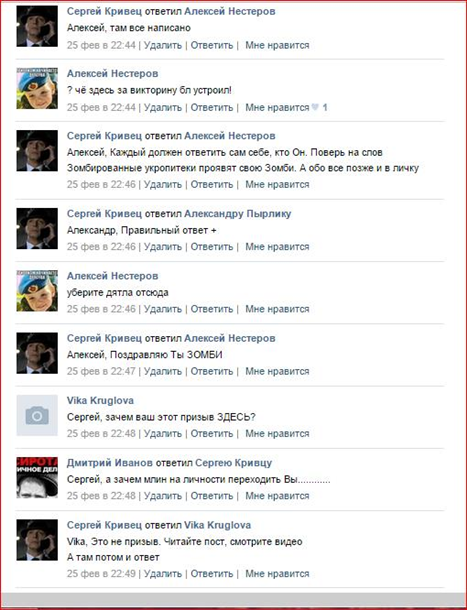
Task: Open Сергей Кривец's avatar on 'там все написано' comment
Action: tap(37, 26)
